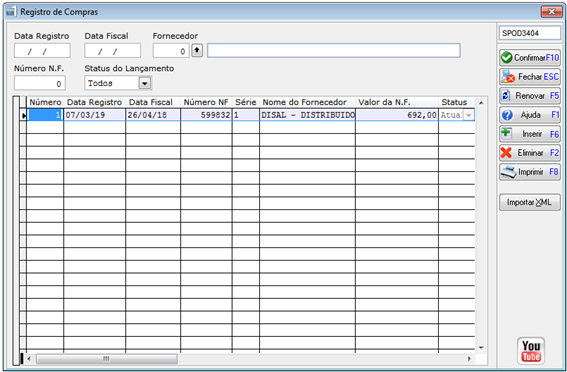567x372 pixels.
Task: Expand the Status do Lançamento dropdown
Action: 145,83
